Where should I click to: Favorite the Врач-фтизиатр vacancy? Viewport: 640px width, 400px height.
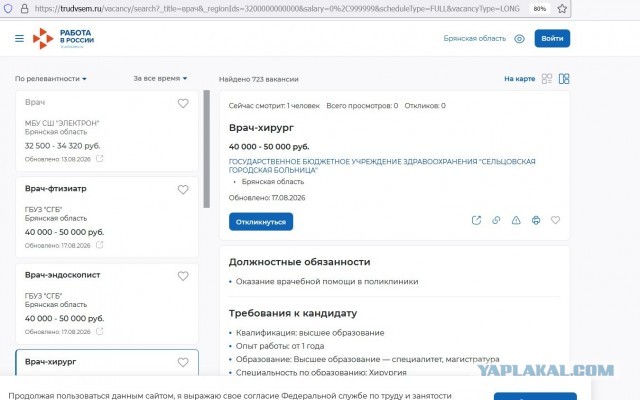coord(183,189)
